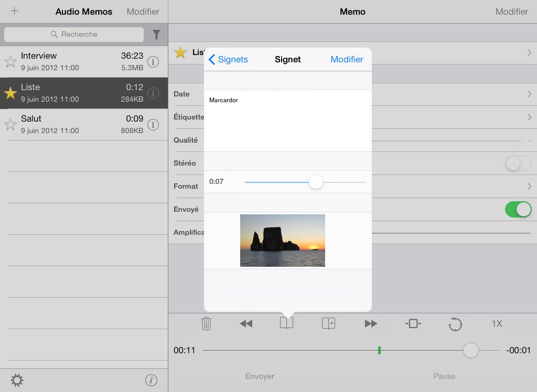
Task: Delete memo with the trash icon
Action: click(x=206, y=324)
